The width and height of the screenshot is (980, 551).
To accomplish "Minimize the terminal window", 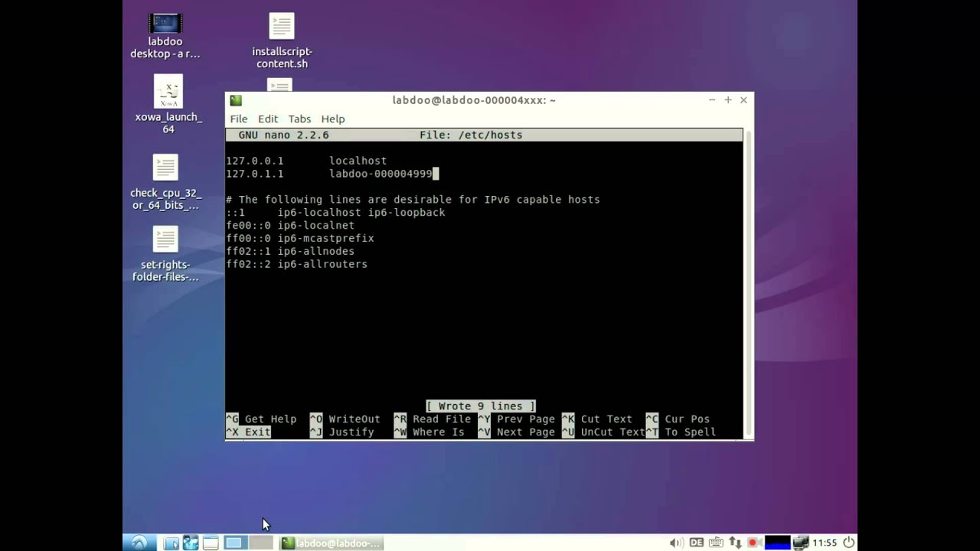I will click(x=712, y=100).
